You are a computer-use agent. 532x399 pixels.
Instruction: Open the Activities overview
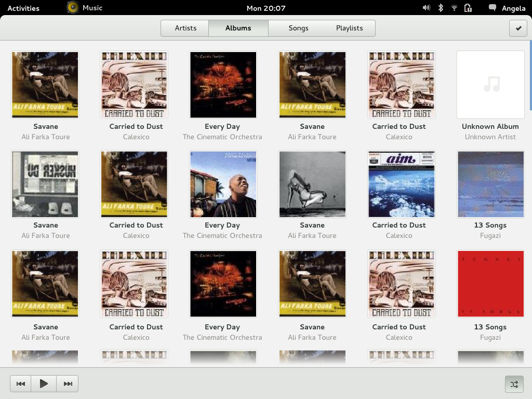23,8
